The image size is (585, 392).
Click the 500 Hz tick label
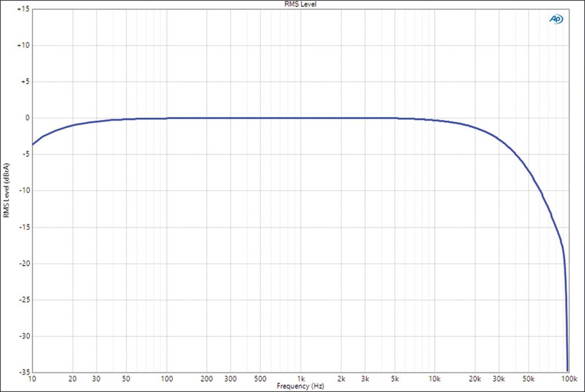(x=260, y=379)
